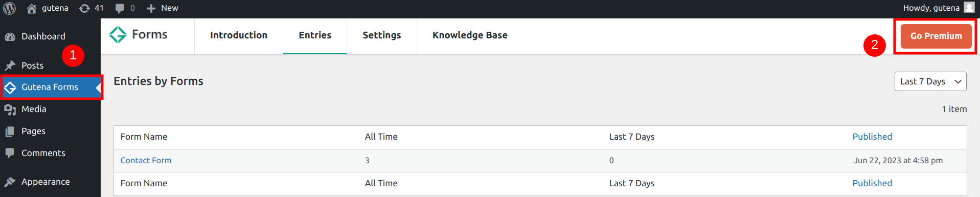Open the Contact Form entries link
The height and width of the screenshot is (197, 980).
[x=146, y=161]
